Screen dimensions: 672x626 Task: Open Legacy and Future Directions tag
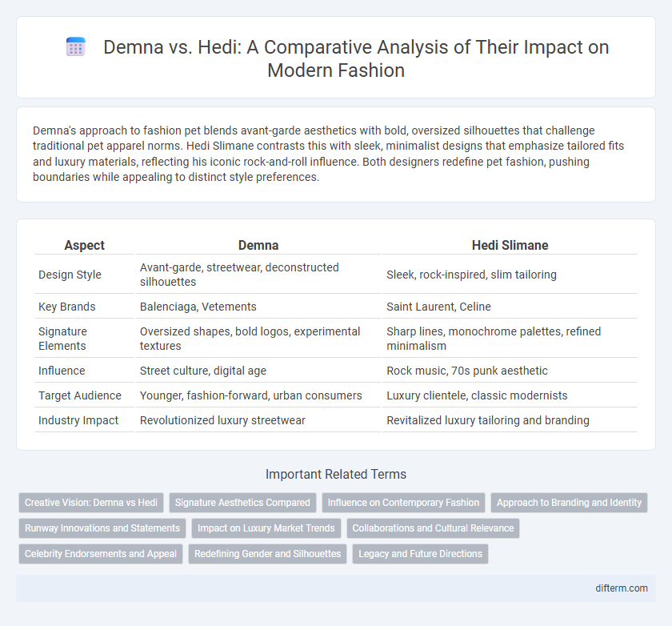pos(421,554)
